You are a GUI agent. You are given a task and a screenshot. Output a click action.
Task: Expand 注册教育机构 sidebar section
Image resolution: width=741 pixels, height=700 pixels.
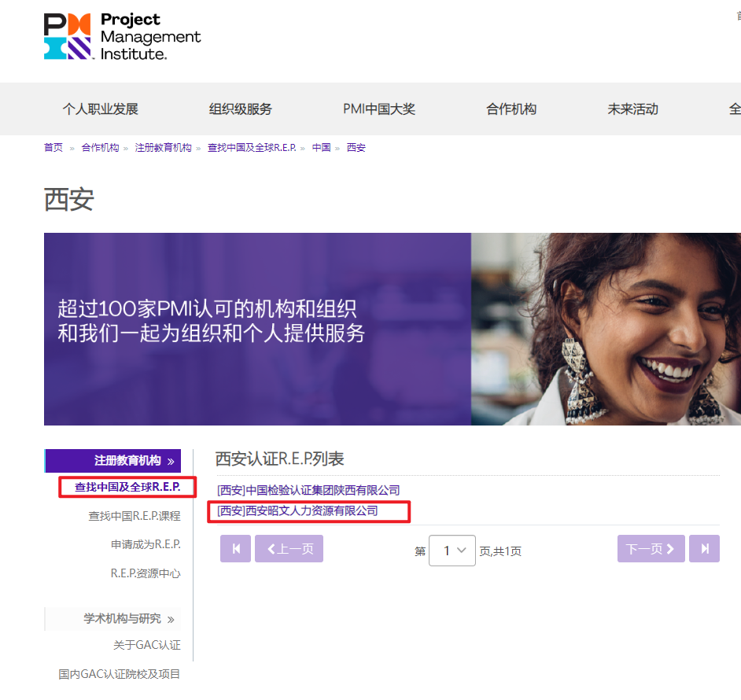113,461
